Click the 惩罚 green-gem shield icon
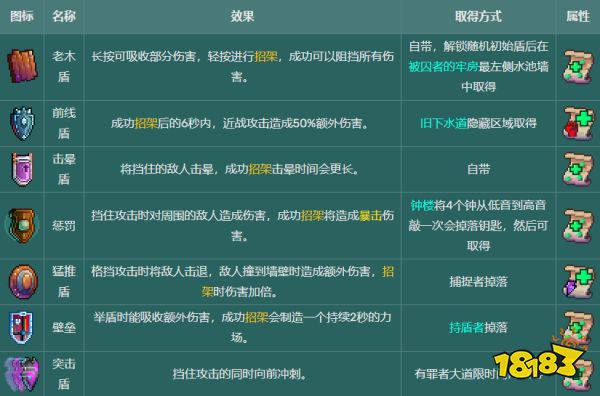 [x=23, y=225]
